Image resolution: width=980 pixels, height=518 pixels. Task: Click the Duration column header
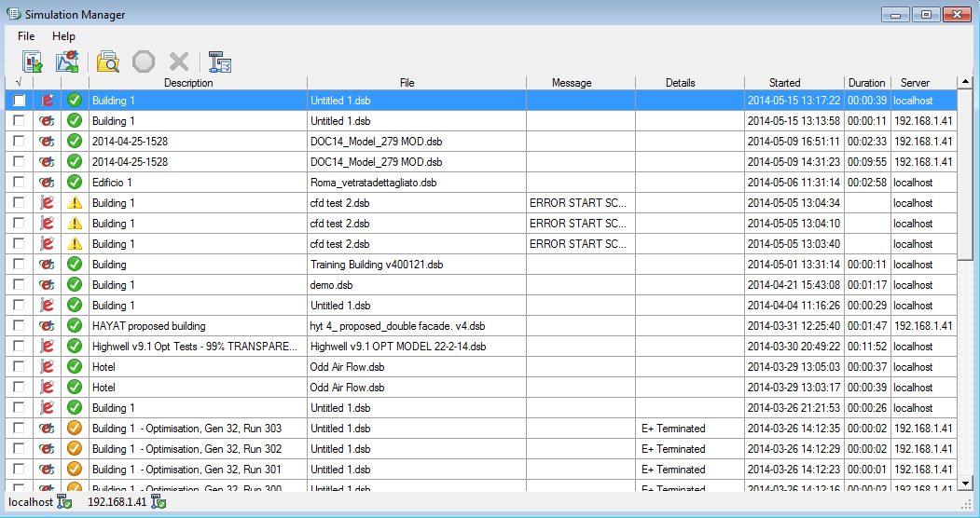(x=866, y=83)
